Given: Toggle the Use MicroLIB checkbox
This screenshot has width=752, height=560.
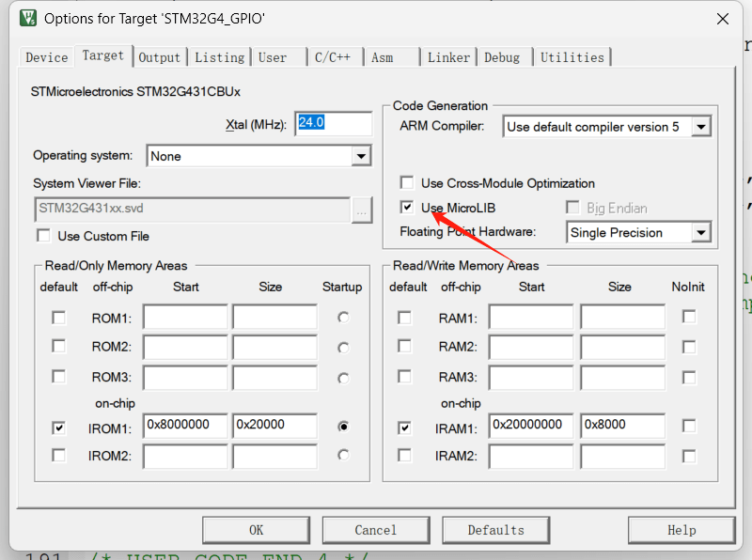Looking at the screenshot, I should [x=407, y=207].
